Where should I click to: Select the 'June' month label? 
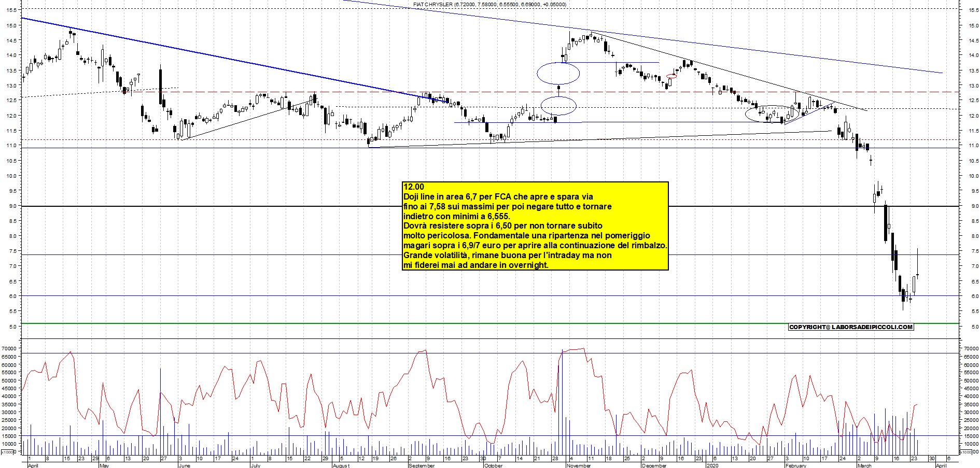point(184,465)
